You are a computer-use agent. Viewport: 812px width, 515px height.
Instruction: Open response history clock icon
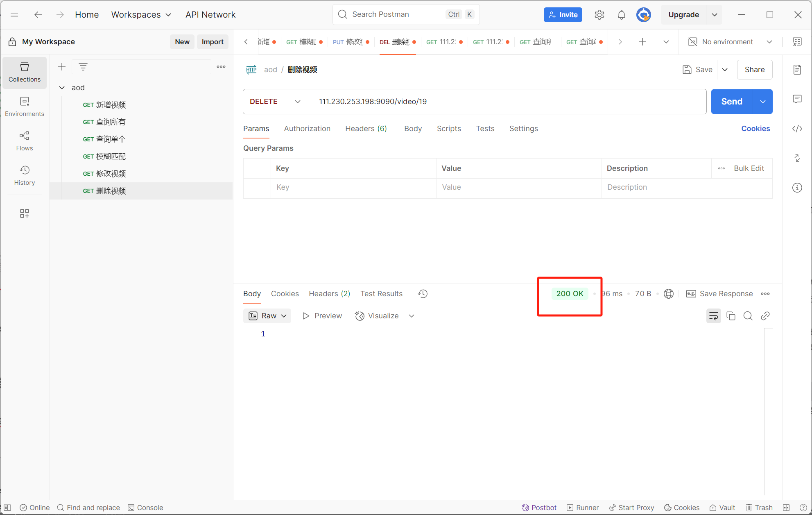423,294
